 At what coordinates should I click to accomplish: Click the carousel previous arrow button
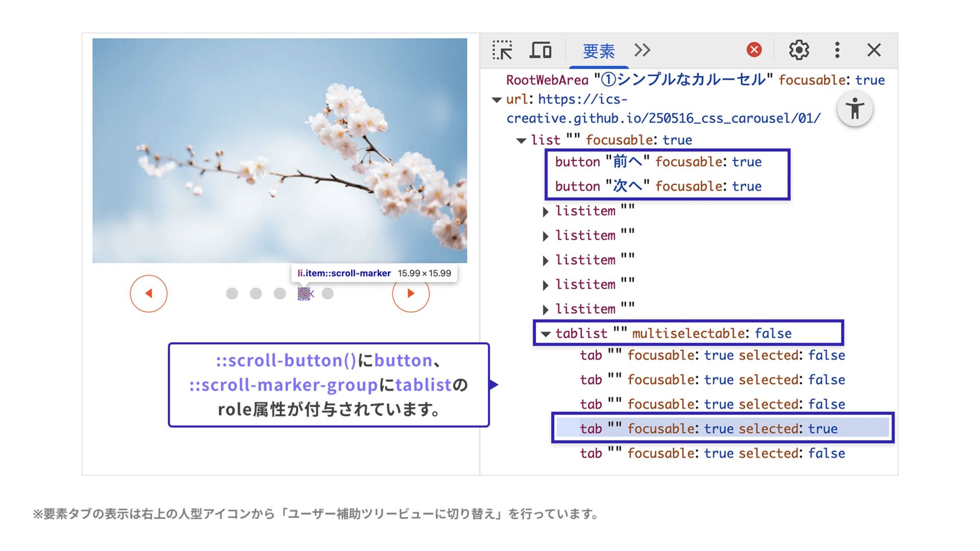(149, 293)
